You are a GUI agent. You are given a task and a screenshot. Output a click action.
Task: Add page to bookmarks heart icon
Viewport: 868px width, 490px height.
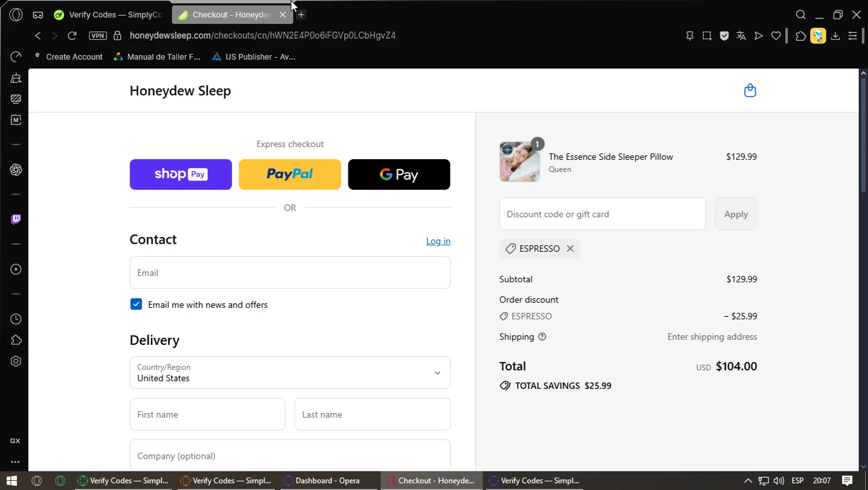click(x=776, y=36)
